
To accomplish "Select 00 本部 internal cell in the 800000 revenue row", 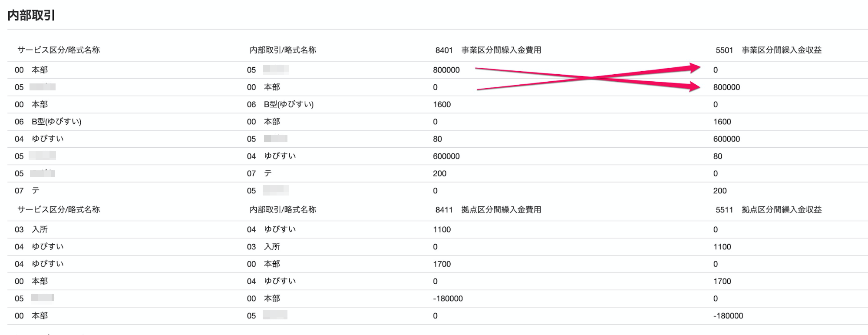I will (264, 87).
